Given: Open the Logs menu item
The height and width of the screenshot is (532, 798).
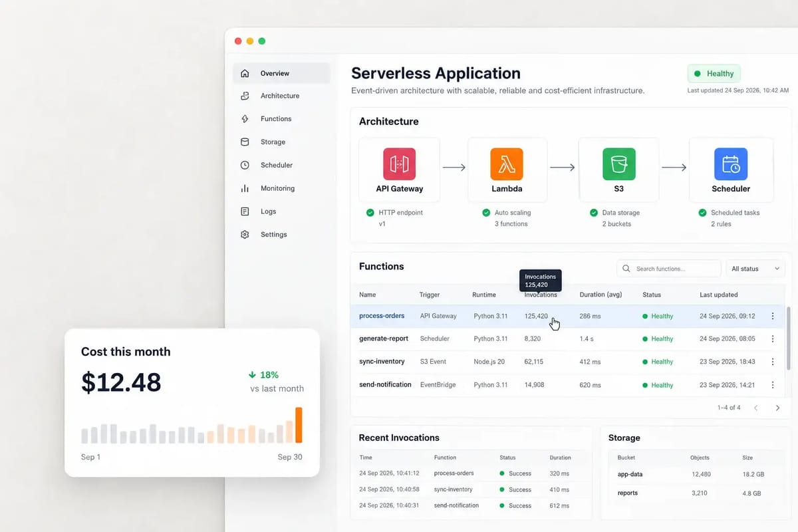Looking at the screenshot, I should coord(281,211).
